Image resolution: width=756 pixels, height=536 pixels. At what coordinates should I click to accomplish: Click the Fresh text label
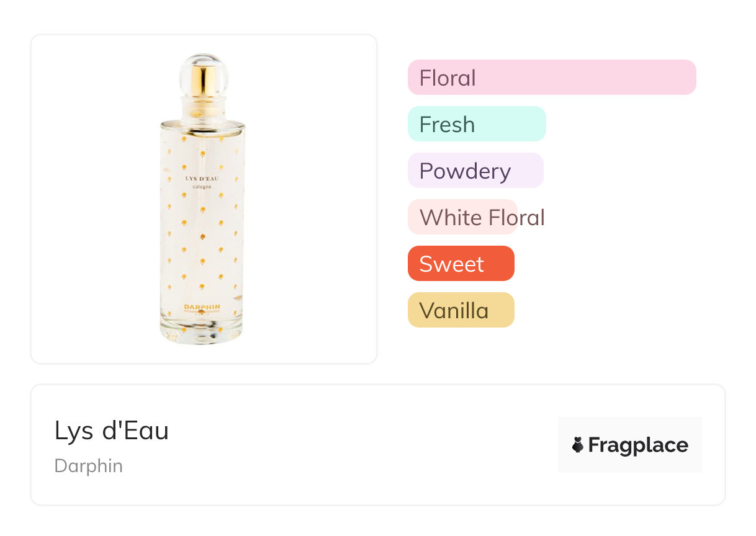[447, 125]
